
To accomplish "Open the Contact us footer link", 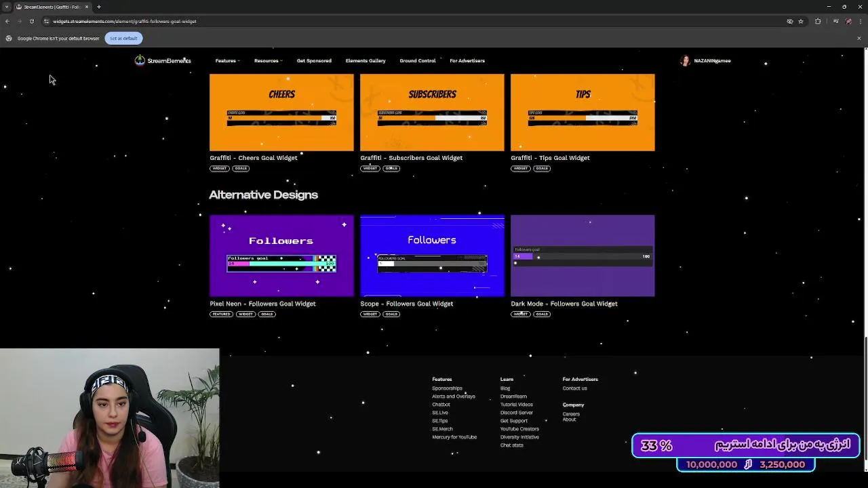I will 575,388.
